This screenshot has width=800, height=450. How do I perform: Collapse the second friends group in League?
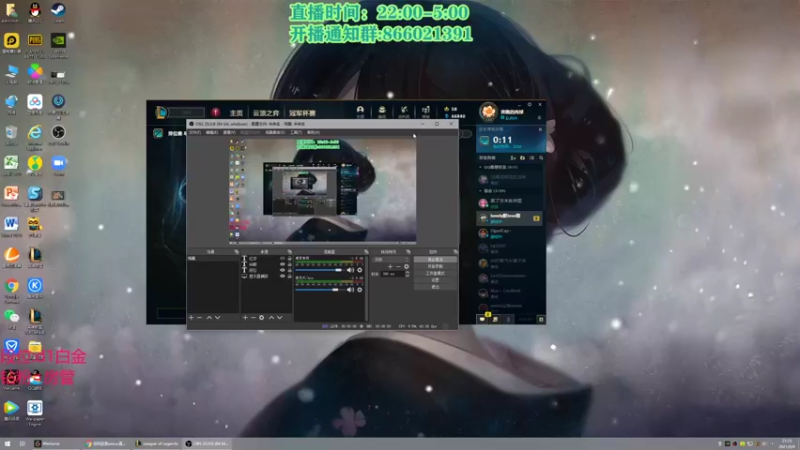click(x=480, y=191)
